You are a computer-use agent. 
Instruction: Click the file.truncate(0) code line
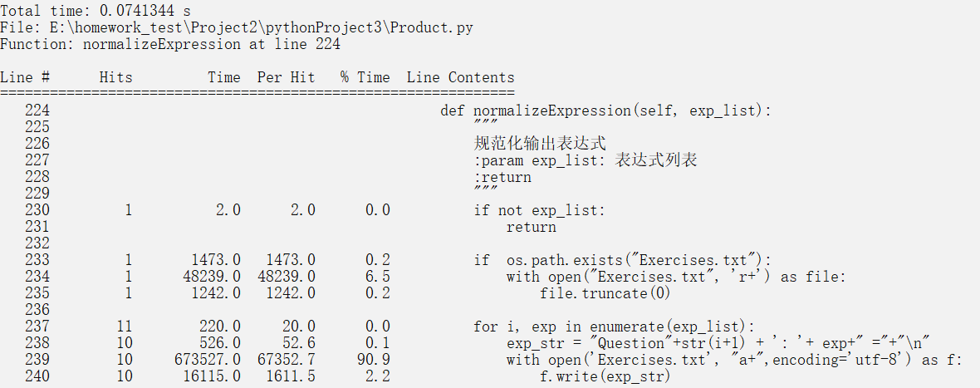click(605, 293)
